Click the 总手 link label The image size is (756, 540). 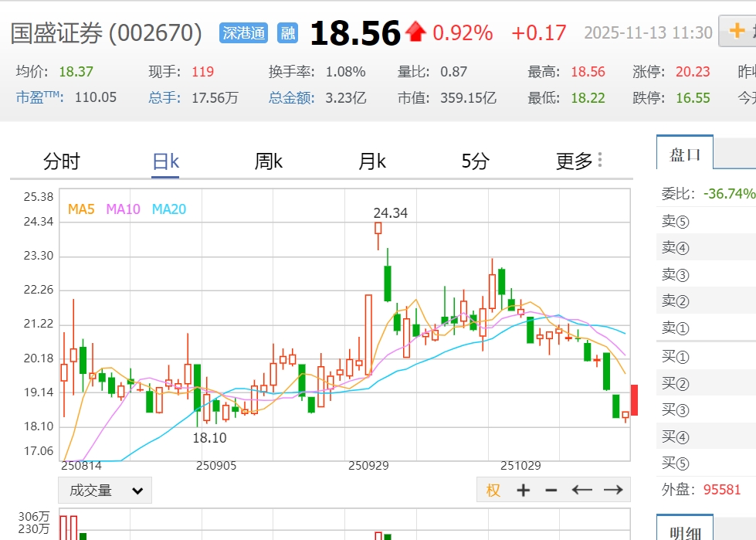[x=164, y=98]
